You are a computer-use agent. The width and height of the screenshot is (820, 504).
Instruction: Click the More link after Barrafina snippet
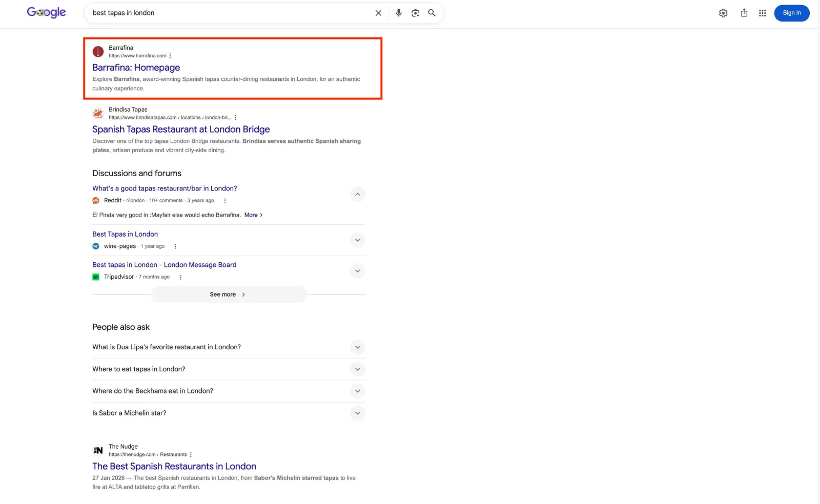(253, 215)
